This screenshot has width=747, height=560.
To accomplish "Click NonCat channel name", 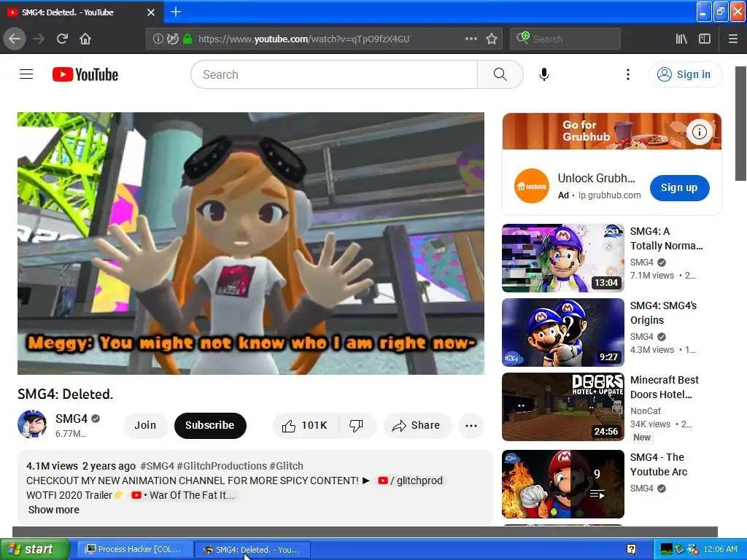I will [646, 411].
